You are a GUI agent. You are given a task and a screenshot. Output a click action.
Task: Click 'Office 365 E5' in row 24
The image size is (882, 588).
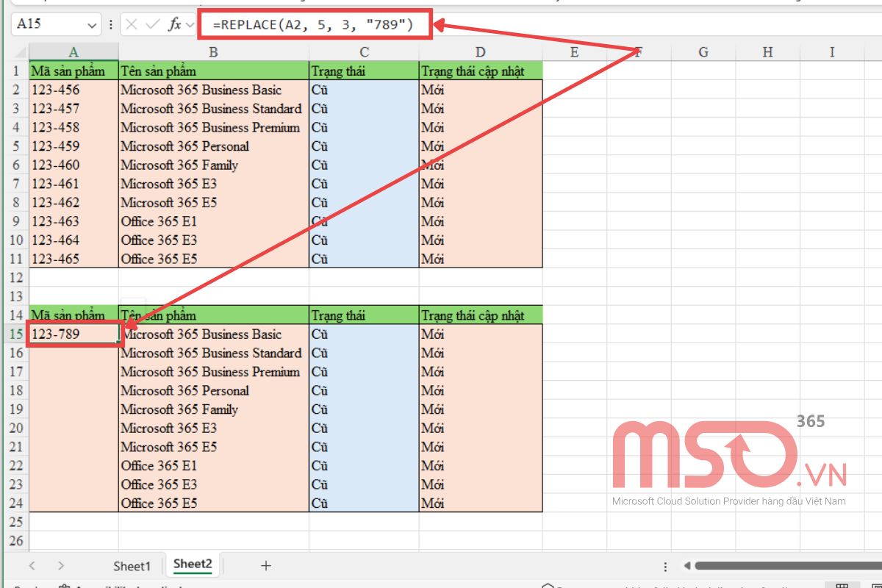pyautogui.click(x=213, y=503)
